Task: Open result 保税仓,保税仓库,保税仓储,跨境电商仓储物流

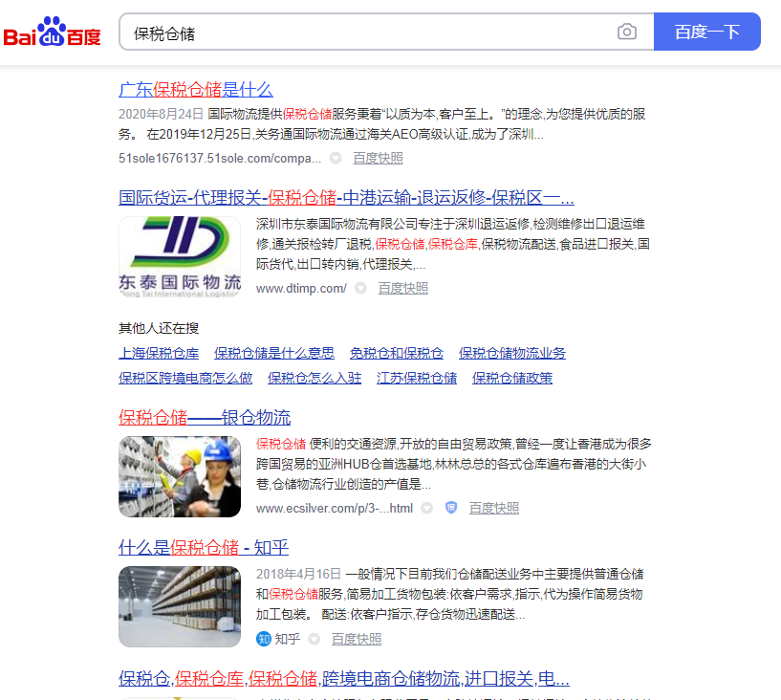Action: [344, 679]
